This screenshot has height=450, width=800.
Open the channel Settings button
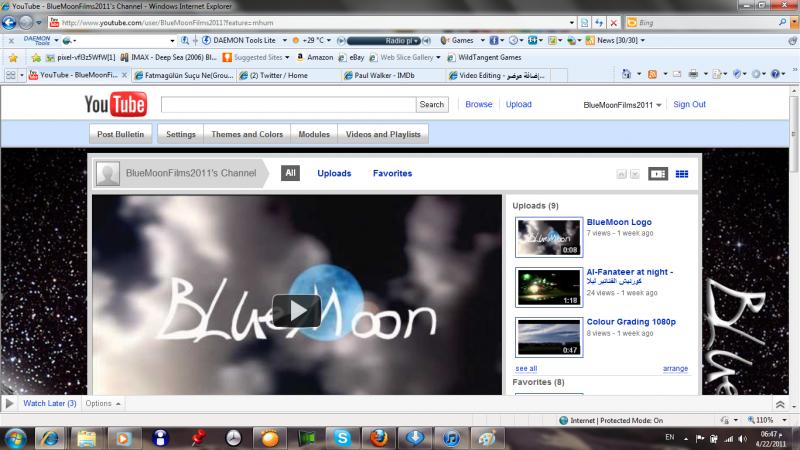(181, 134)
